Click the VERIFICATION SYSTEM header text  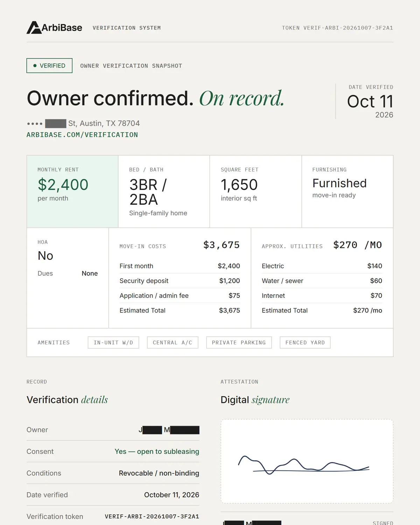[x=127, y=28]
